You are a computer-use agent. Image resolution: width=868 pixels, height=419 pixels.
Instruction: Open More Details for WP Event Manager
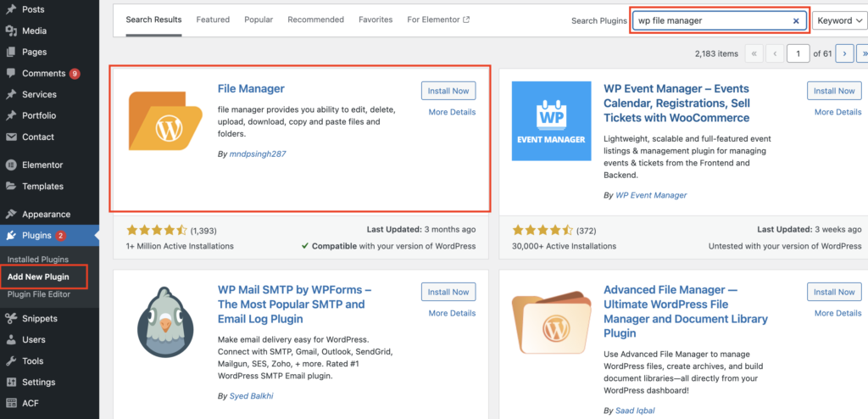837,112
